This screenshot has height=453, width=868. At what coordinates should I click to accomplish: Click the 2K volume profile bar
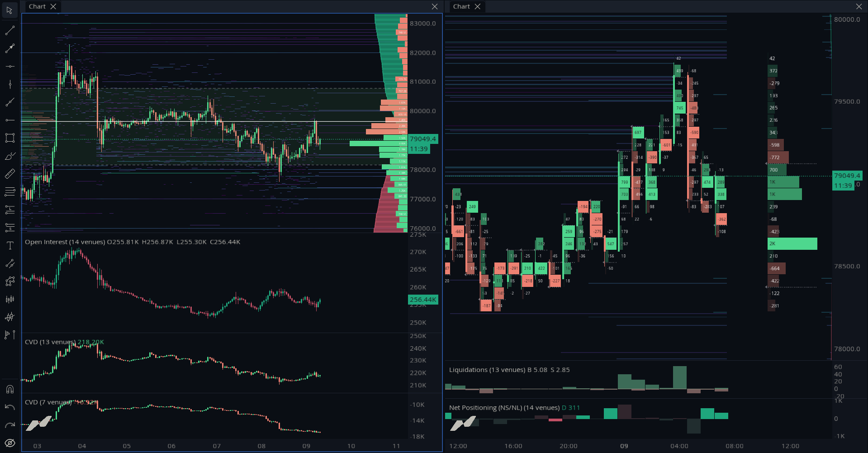point(792,243)
